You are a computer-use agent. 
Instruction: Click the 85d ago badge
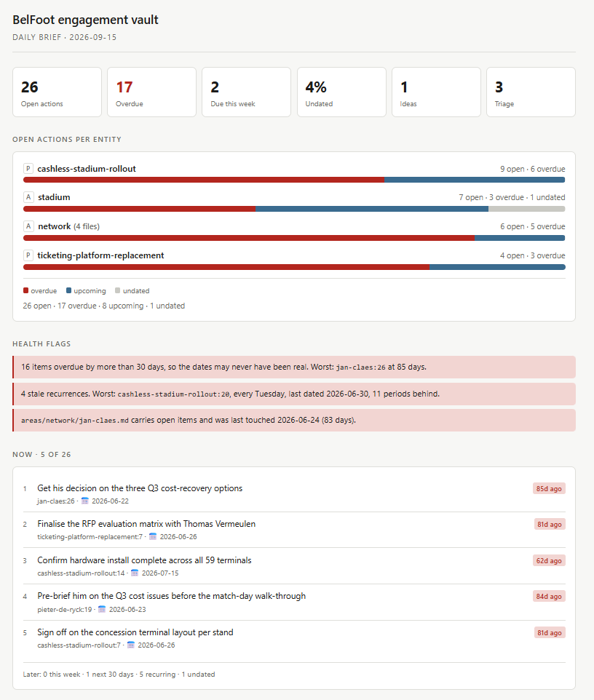click(x=549, y=488)
